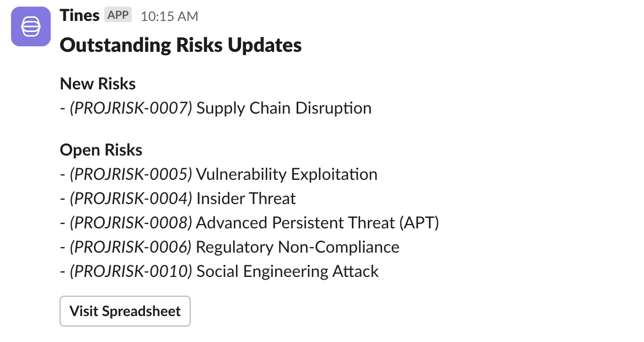
Task: Click the Regulatory Non-Compliance risk title
Action: pos(298,247)
